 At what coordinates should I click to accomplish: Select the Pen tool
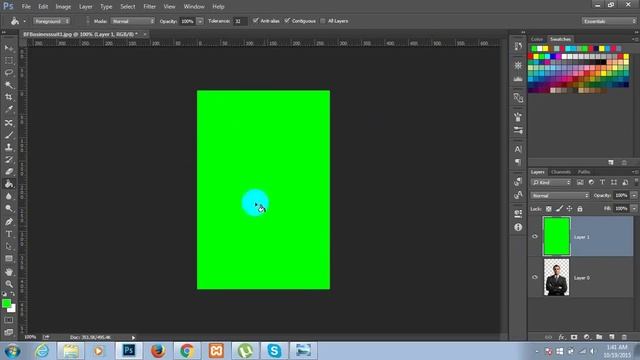click(9, 222)
